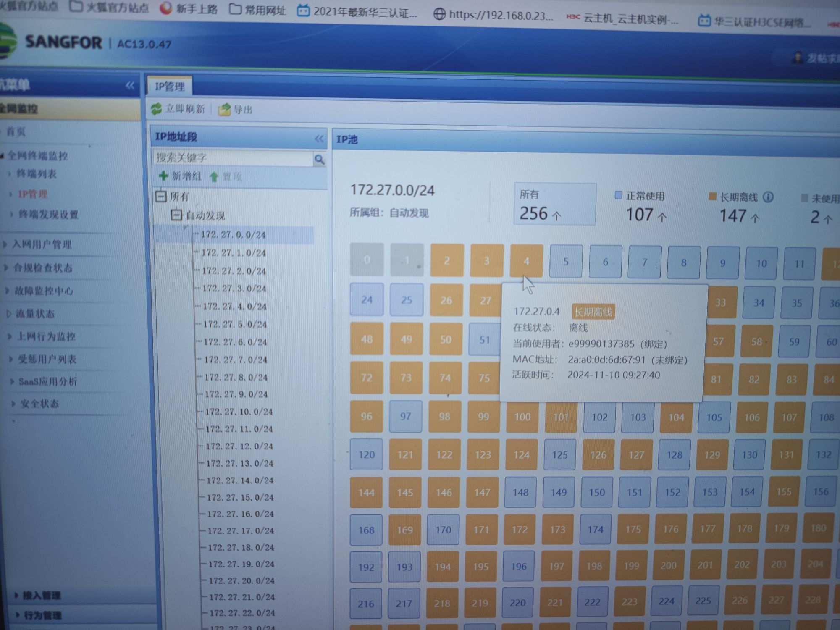Viewport: 840px width, 630px height.
Task: Select subnet 172.27.5.0/24 in tree
Action: tap(235, 324)
